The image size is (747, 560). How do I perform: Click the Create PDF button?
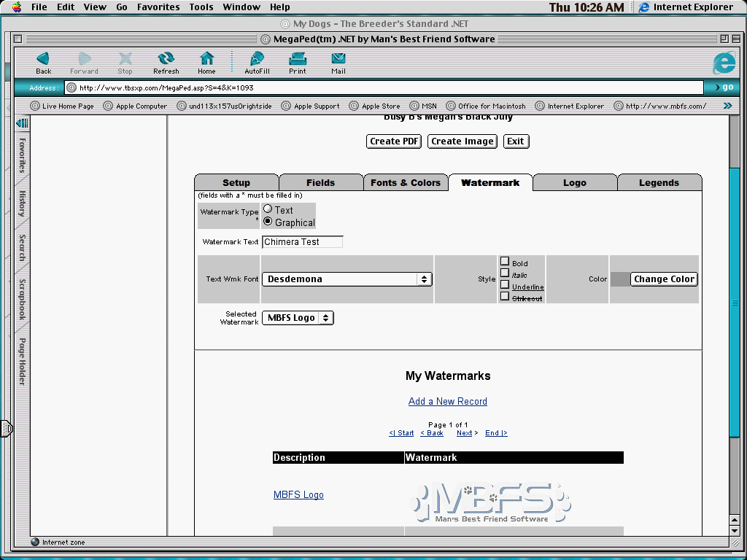tap(394, 141)
